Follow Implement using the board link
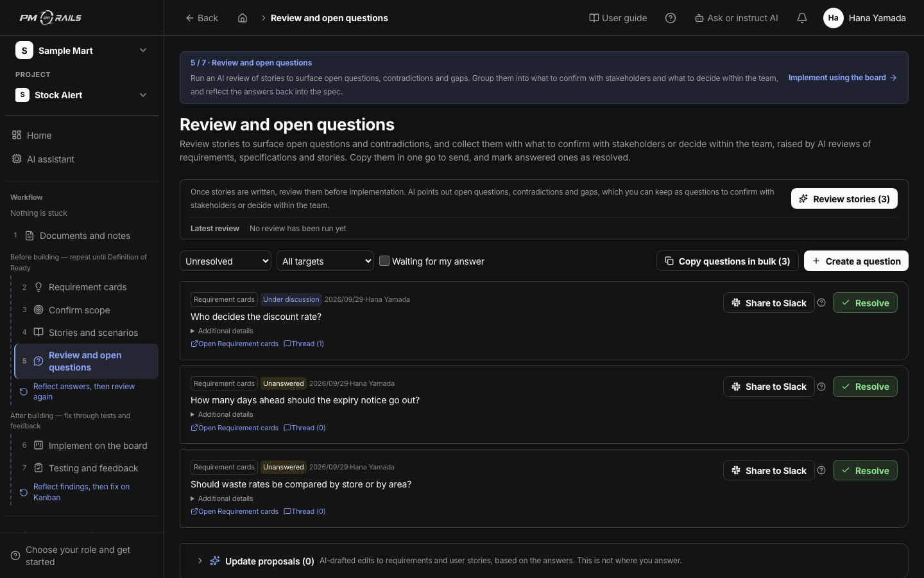This screenshot has height=578, width=924. pos(843,78)
